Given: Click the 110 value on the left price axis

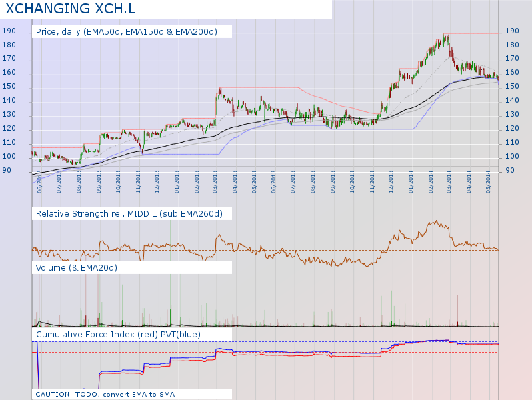Looking at the screenshot, I should [9, 142].
